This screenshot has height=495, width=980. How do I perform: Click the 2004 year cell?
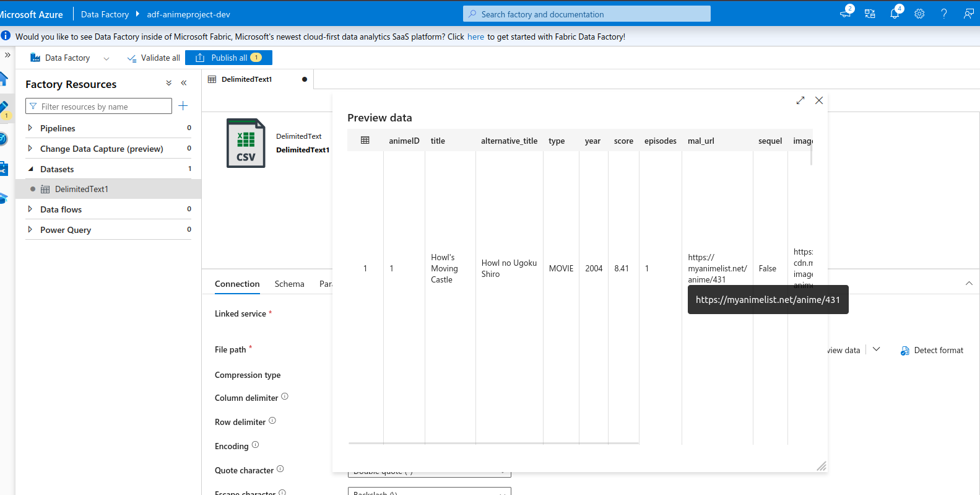594,268
